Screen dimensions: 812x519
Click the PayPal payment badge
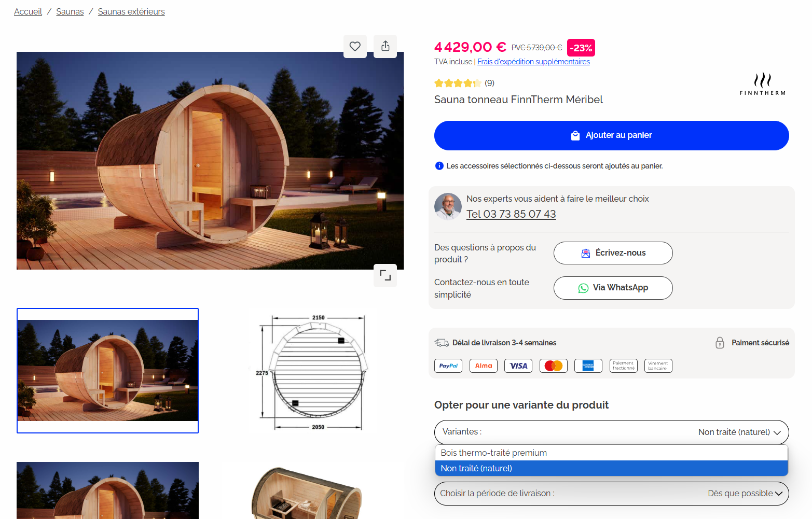(x=448, y=366)
